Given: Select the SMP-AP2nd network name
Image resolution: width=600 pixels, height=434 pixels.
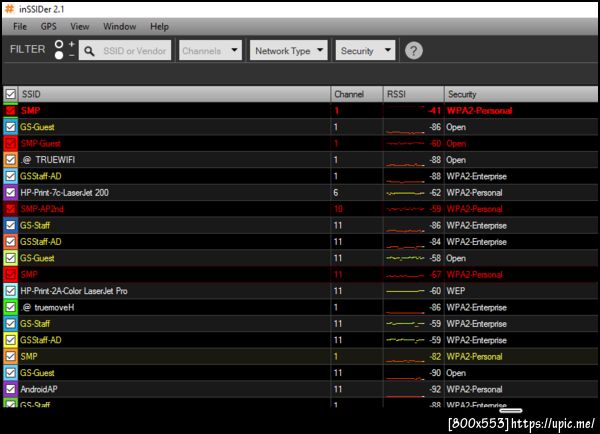Looking at the screenshot, I should point(42,209).
